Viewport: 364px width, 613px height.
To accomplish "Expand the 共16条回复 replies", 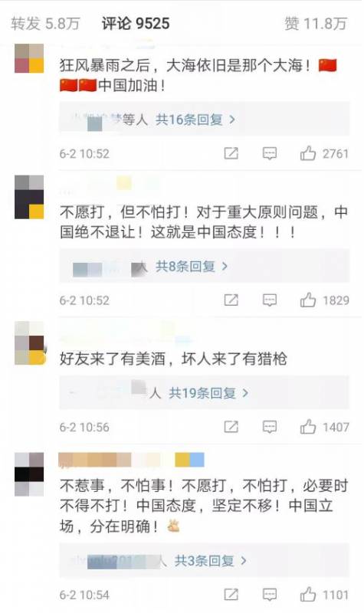I will tap(195, 120).
